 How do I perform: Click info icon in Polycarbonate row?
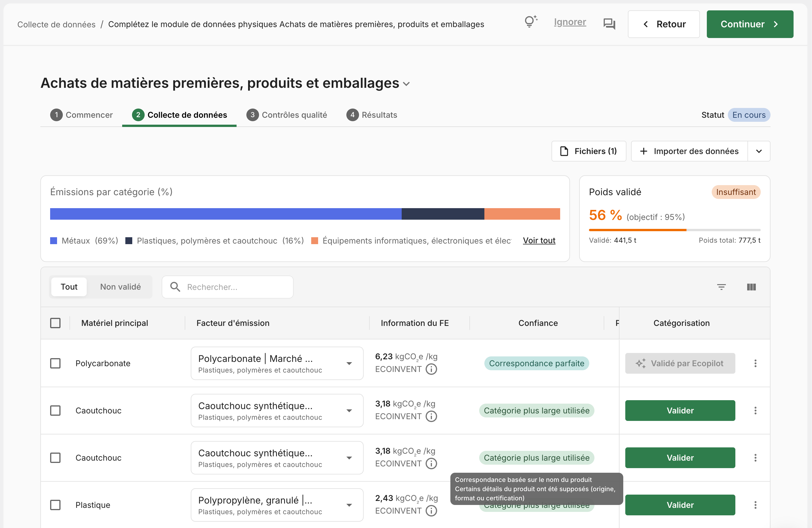pos(431,369)
